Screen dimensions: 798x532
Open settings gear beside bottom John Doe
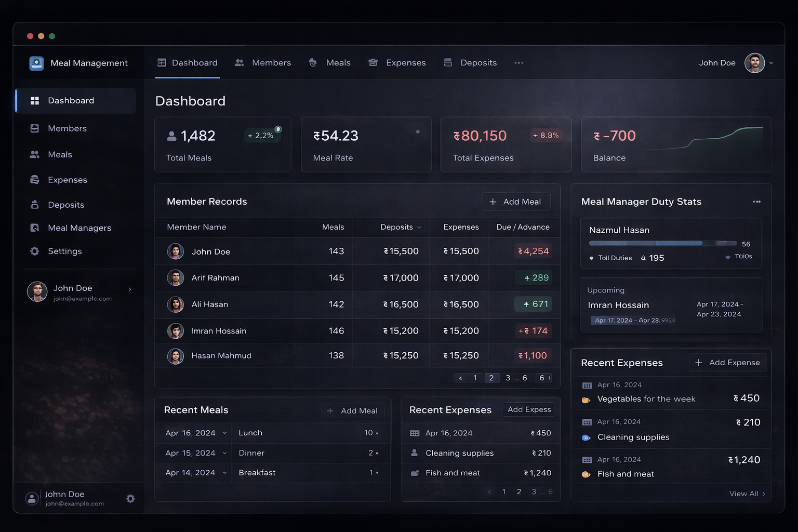130,499
